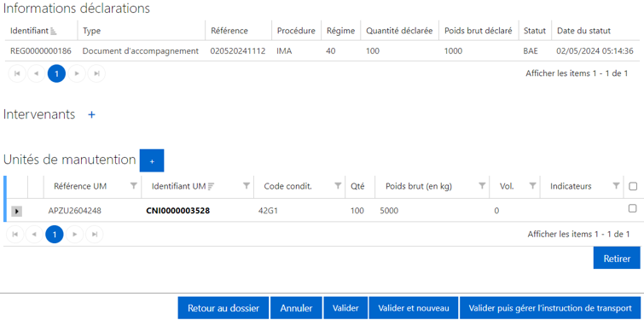Go to the last page of the declarations pager
The height and width of the screenshot is (320, 644).
96,73
